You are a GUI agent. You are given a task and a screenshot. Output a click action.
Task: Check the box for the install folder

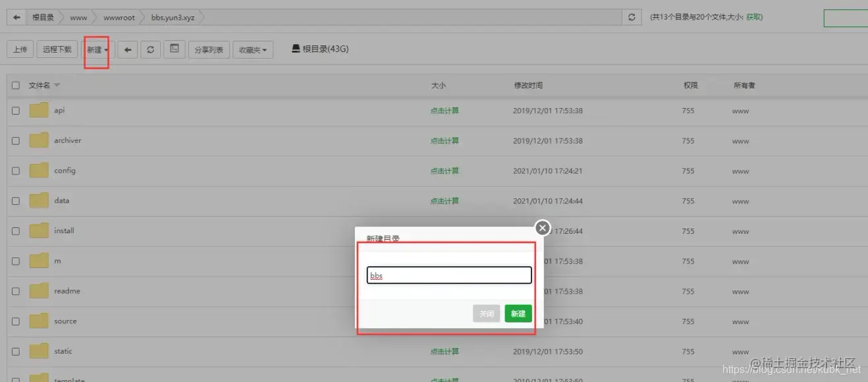(16, 231)
